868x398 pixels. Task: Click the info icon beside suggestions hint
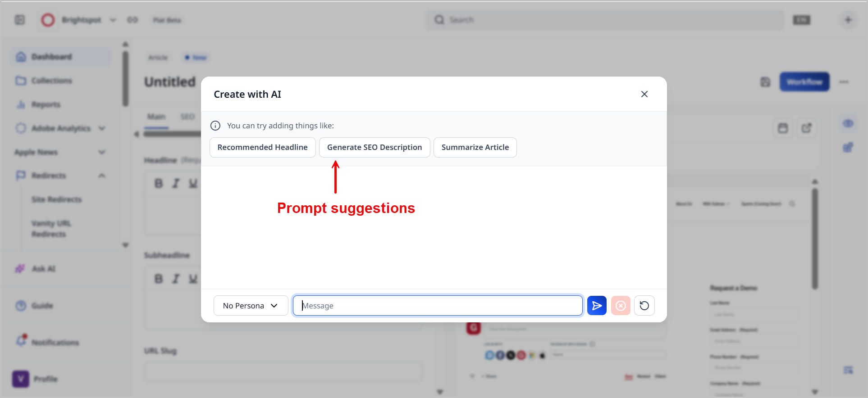(x=215, y=126)
